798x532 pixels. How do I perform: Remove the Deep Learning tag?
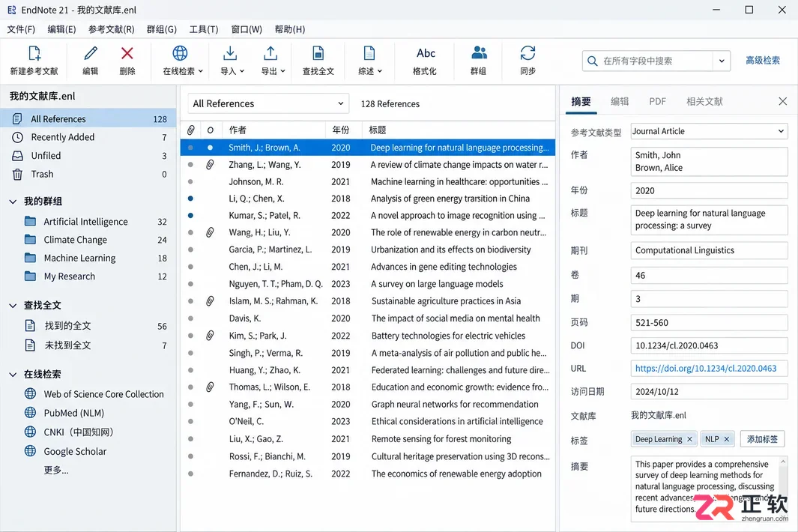[689, 439]
